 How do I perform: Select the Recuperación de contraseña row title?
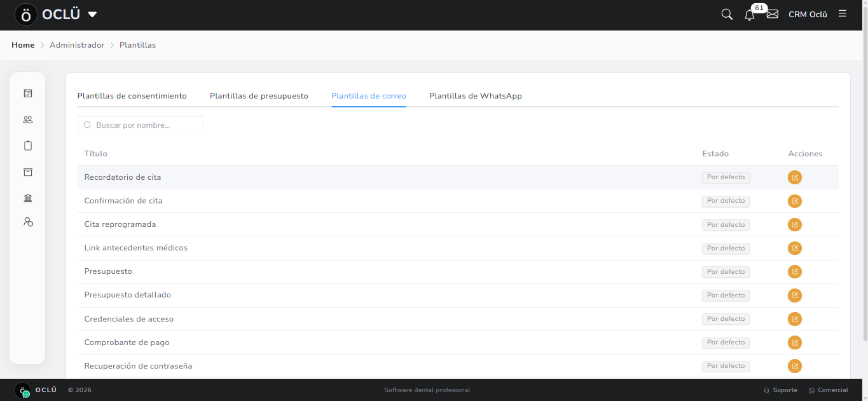[138, 366]
